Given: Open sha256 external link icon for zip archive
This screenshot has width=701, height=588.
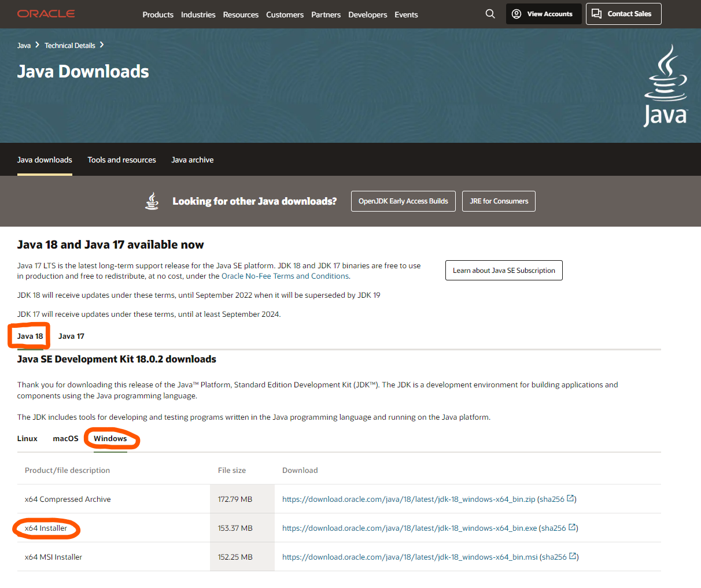Looking at the screenshot, I should click(571, 498).
